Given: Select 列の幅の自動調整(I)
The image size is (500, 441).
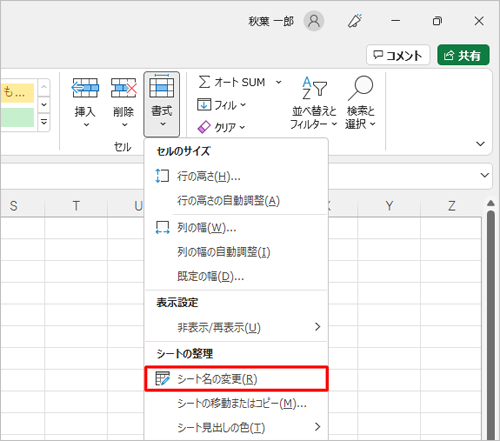Looking at the screenshot, I should [x=236, y=252].
